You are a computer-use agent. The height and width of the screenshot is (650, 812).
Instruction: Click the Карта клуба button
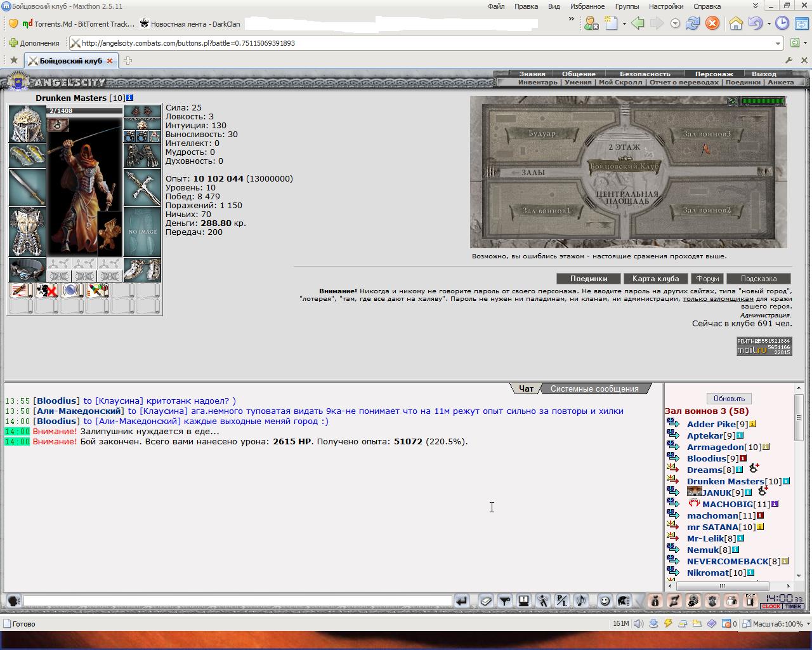tap(655, 279)
